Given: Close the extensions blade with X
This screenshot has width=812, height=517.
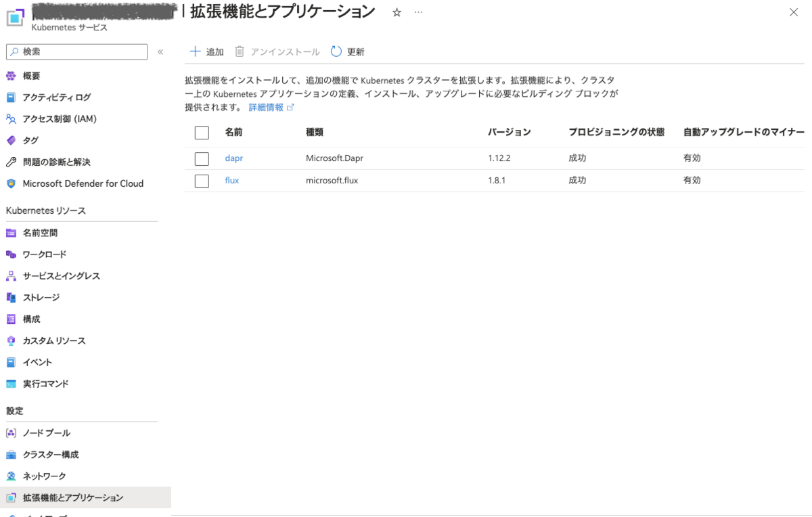Looking at the screenshot, I should tap(794, 12).
